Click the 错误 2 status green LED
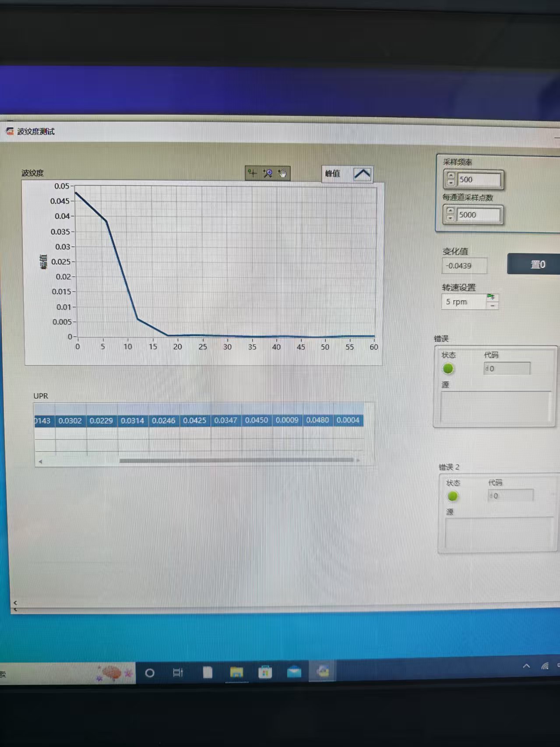Viewport: 560px width, 747px height. 453,496
